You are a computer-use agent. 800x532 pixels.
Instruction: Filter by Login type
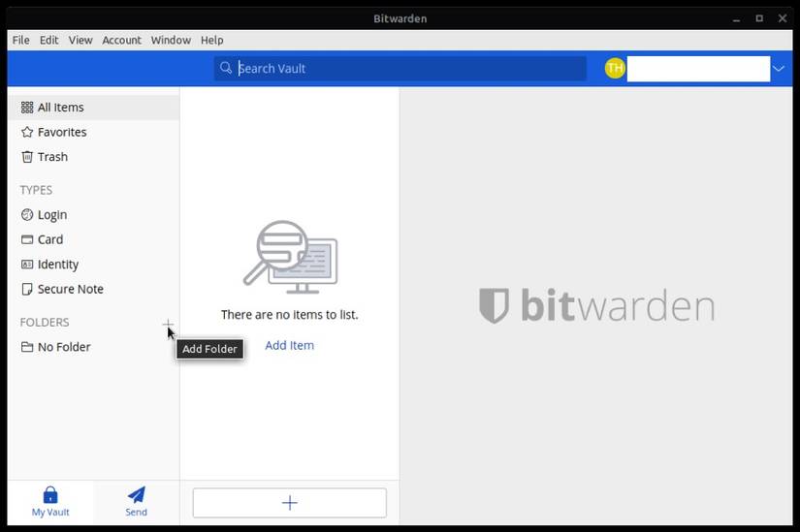point(94,215)
